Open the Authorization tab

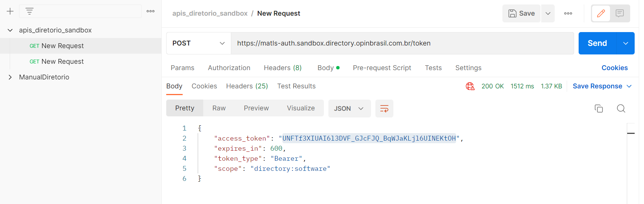(229, 68)
